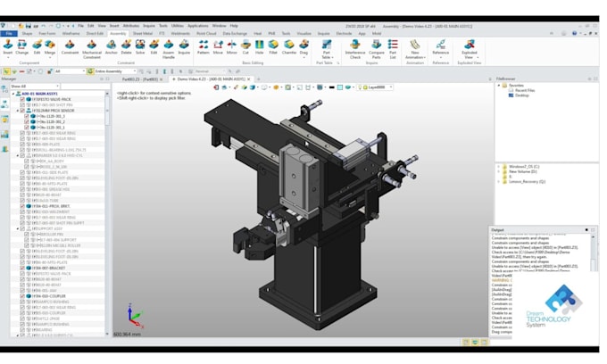Toggle the 12MM PROX SENSOR checkbox
607x364 pixels.
(x=22, y=111)
